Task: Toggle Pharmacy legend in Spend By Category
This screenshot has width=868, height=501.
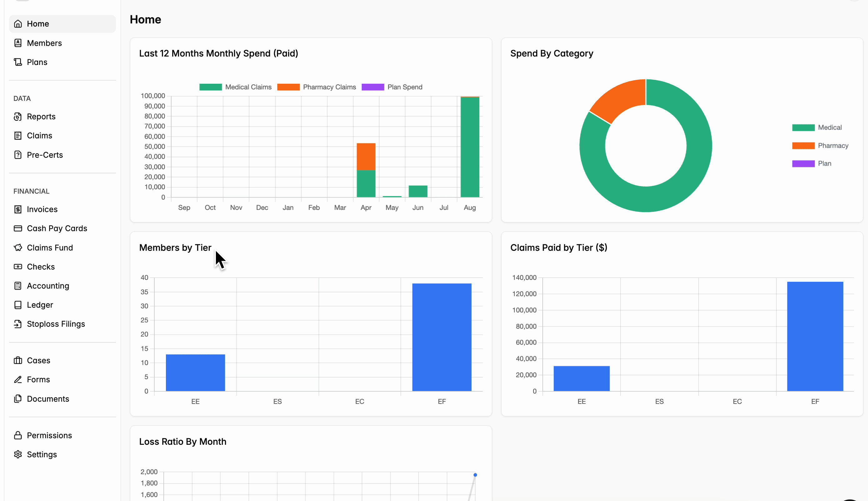Action: pos(820,146)
